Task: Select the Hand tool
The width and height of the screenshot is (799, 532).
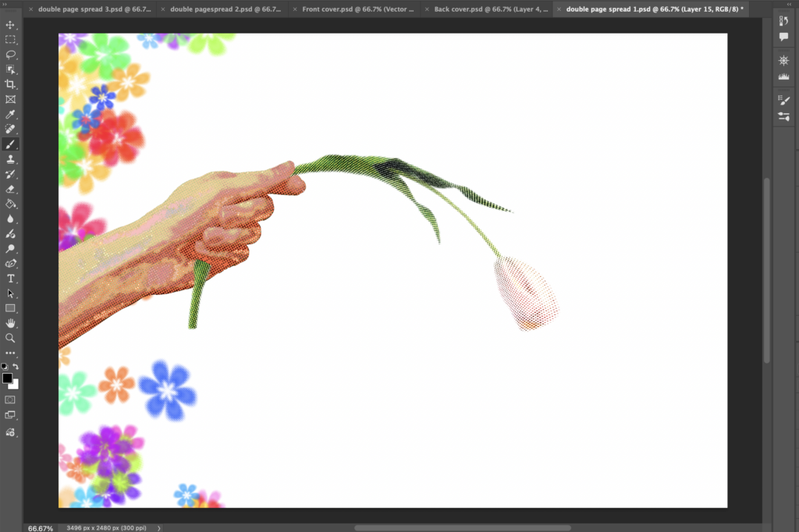Action: [11, 323]
